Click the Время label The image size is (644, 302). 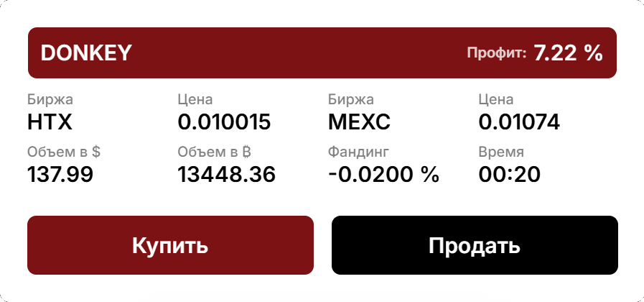click(x=501, y=152)
